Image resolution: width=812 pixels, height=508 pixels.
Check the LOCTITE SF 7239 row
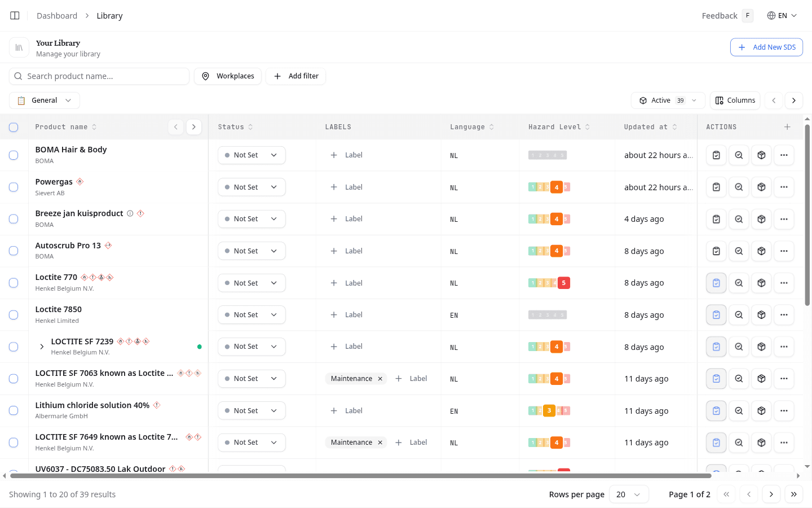[x=14, y=347]
